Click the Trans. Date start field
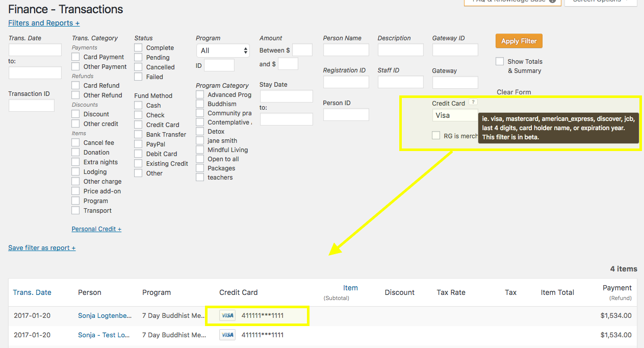The image size is (644, 348). 35,49
